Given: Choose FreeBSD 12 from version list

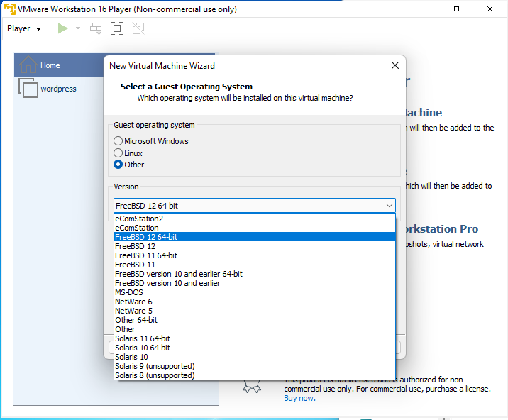Looking at the screenshot, I should pyautogui.click(x=255, y=246).
